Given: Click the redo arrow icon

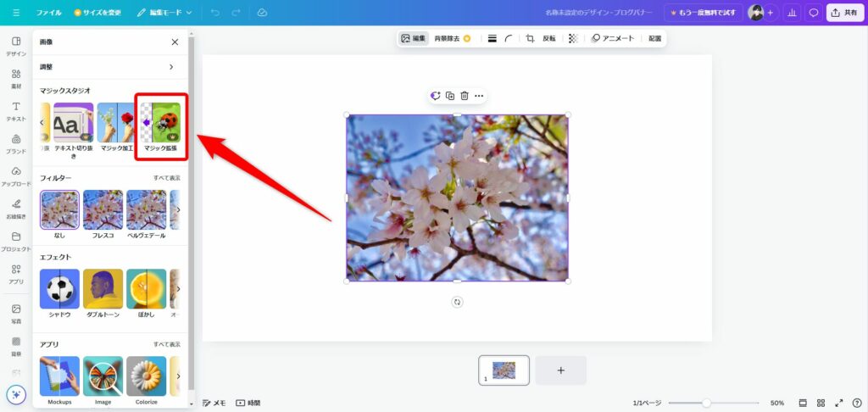Looking at the screenshot, I should 236,12.
